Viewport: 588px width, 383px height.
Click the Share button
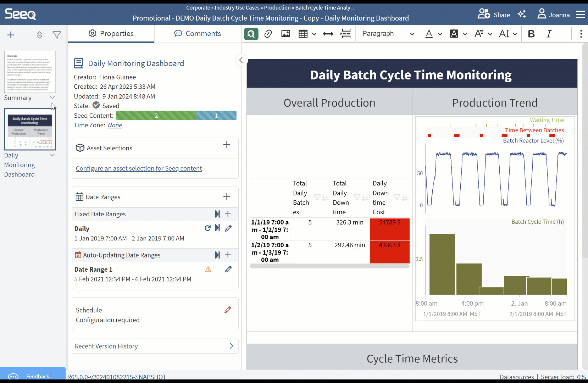tap(494, 15)
